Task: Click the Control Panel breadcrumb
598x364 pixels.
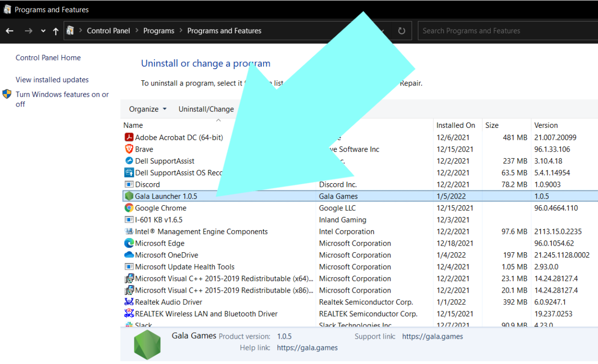Action: point(108,31)
